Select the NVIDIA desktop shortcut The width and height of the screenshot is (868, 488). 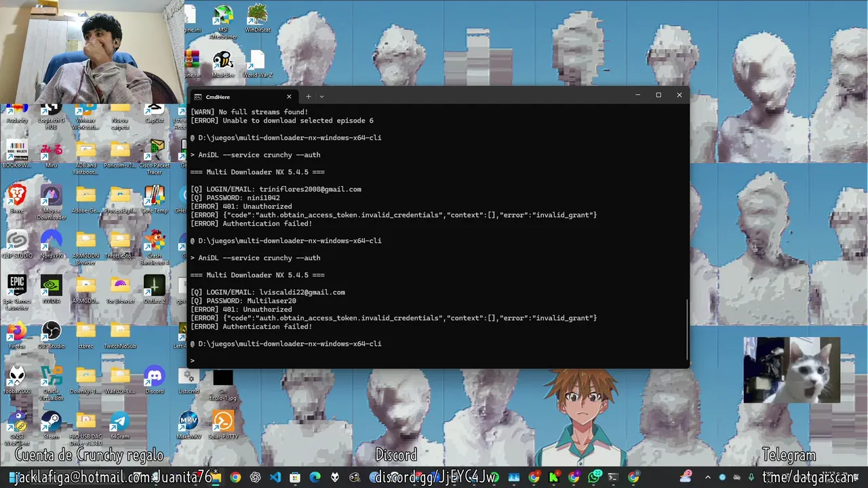(x=51, y=290)
